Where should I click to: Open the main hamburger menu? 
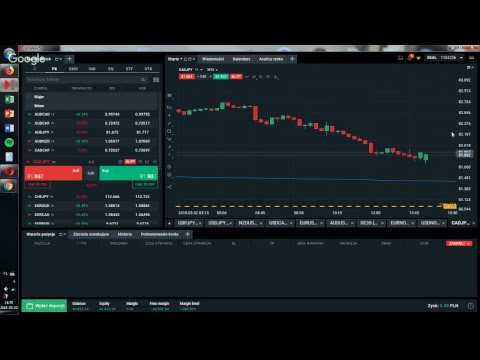click(471, 58)
